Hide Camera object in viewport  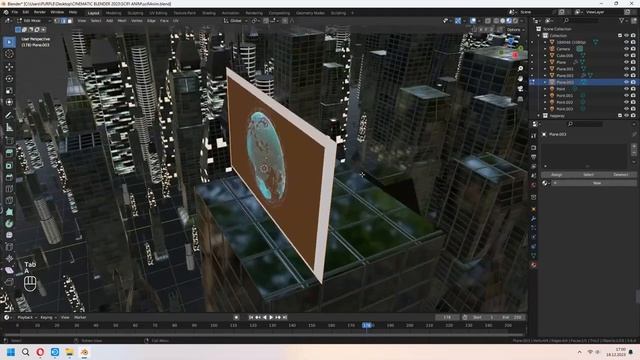coord(626,49)
